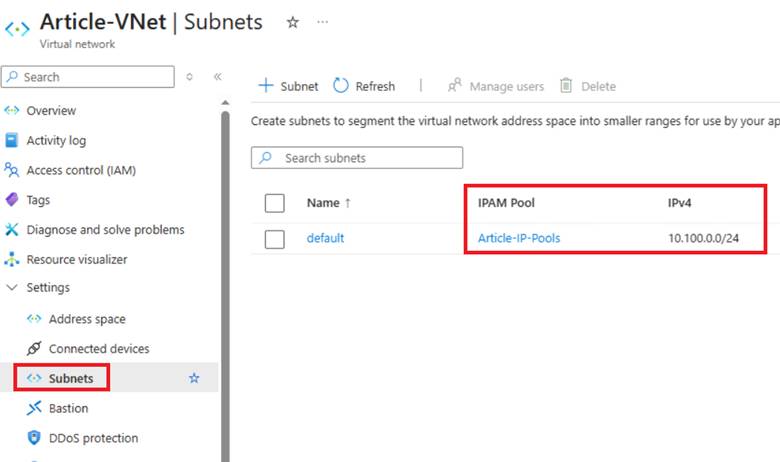This screenshot has height=462, width=780.
Task: Check the box for the default subnet
Action: click(275, 239)
